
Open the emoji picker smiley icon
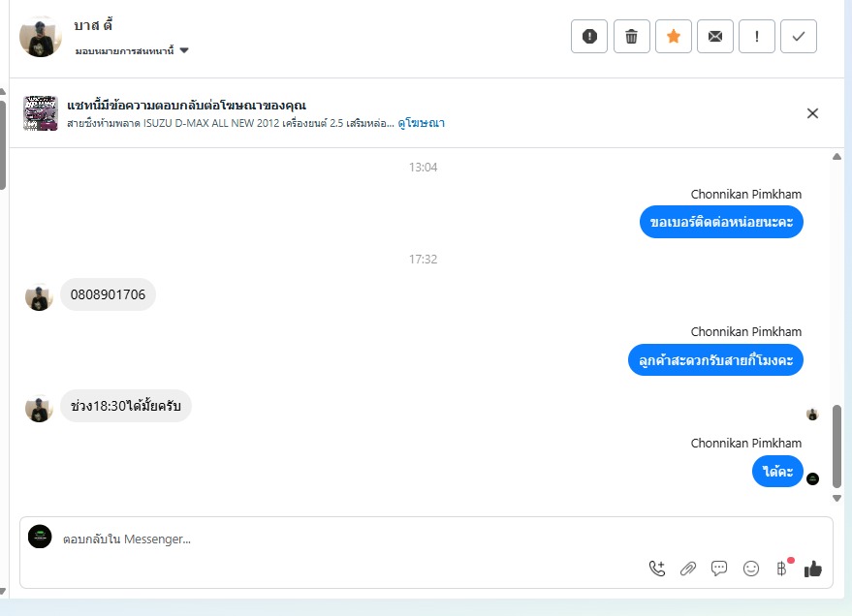pos(751,569)
